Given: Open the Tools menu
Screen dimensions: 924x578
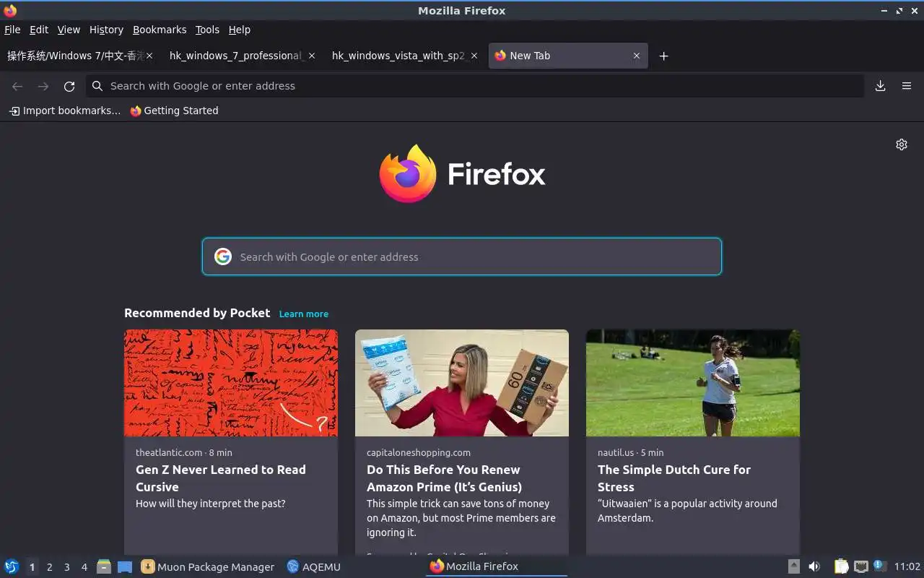Looking at the screenshot, I should coord(207,30).
